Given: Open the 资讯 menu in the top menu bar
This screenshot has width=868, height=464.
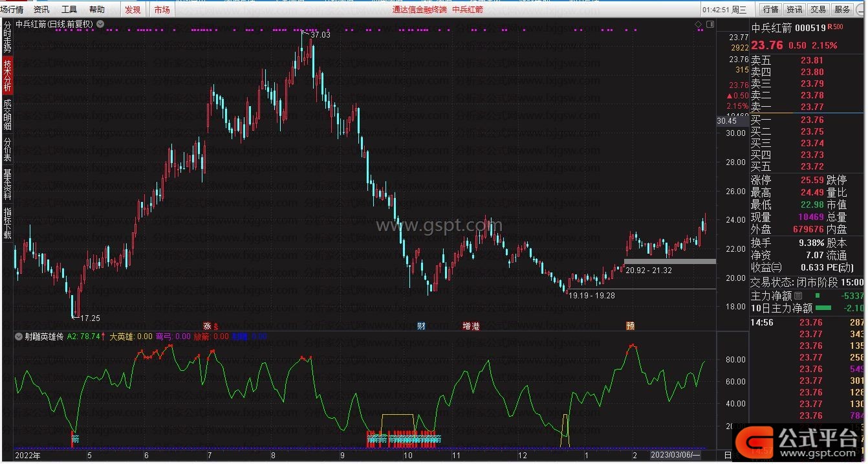Looking at the screenshot, I should [41, 10].
